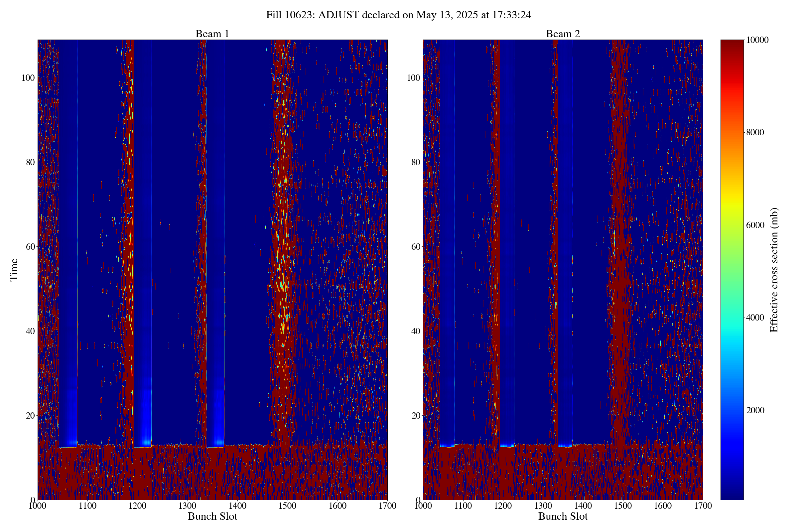Click Beam 2 x-axis tick 1600

pos(663,506)
